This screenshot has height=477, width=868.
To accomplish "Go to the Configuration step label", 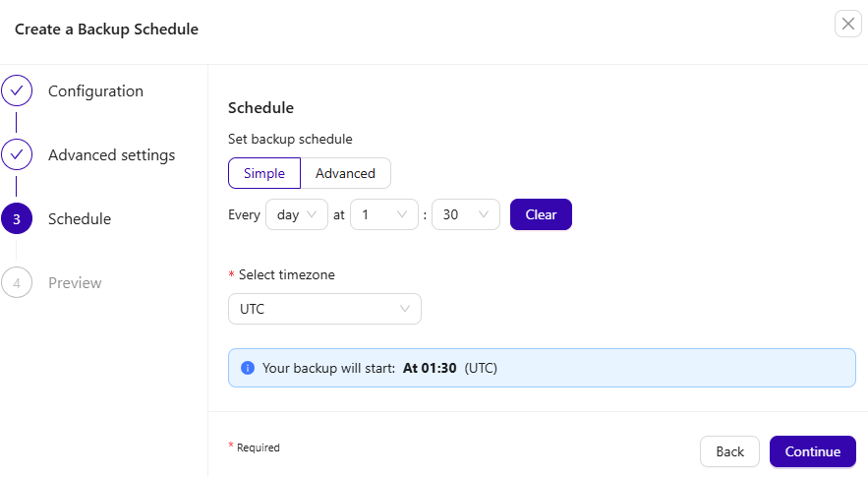I will pos(95,91).
